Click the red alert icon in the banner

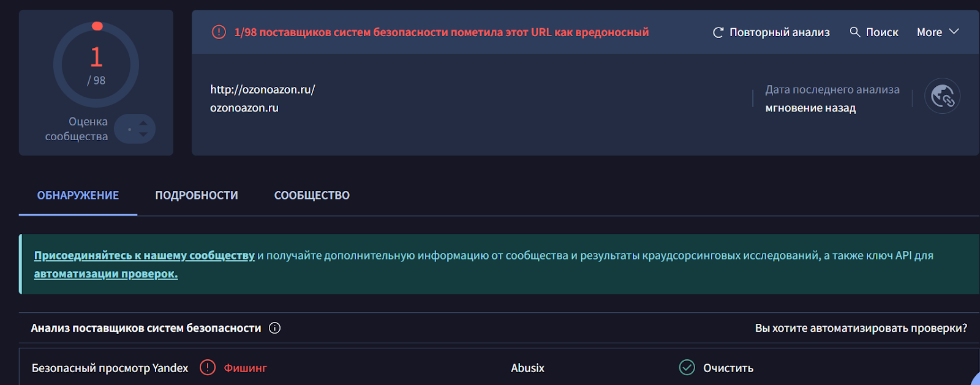point(219,32)
